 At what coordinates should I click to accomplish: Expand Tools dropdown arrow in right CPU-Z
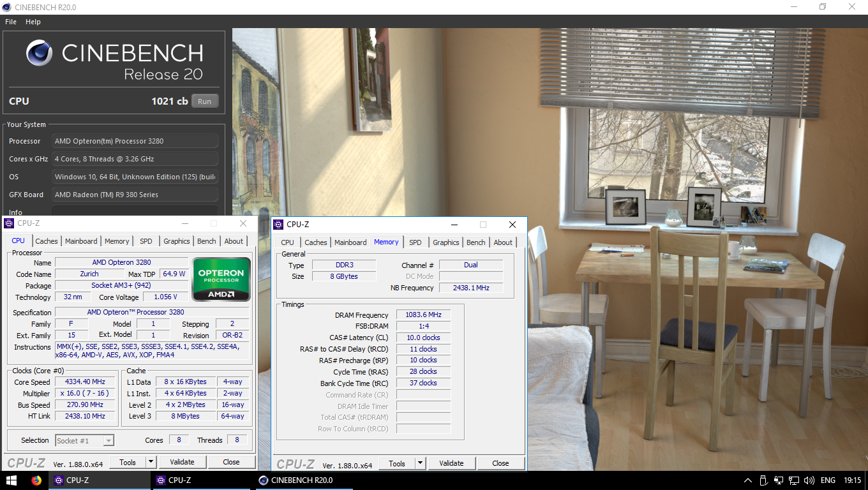[421, 464]
